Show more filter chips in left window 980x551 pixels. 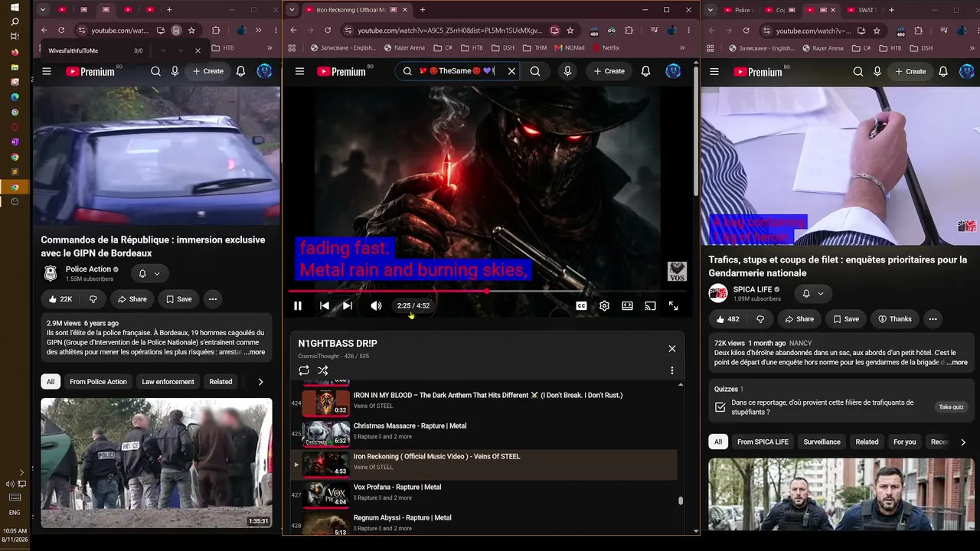[x=260, y=382]
